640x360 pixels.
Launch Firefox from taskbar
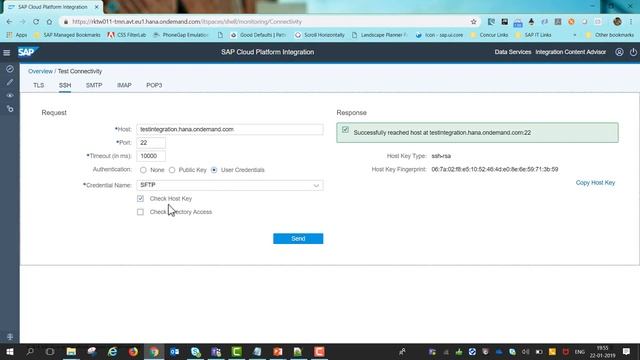click(x=133, y=352)
